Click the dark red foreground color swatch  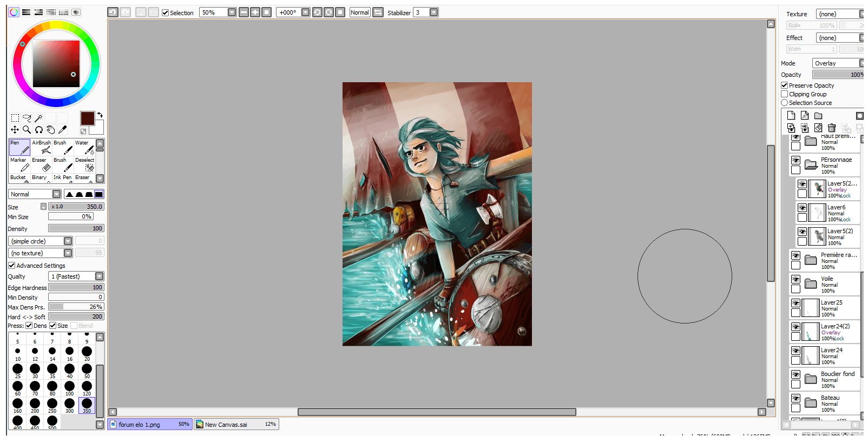pos(87,118)
